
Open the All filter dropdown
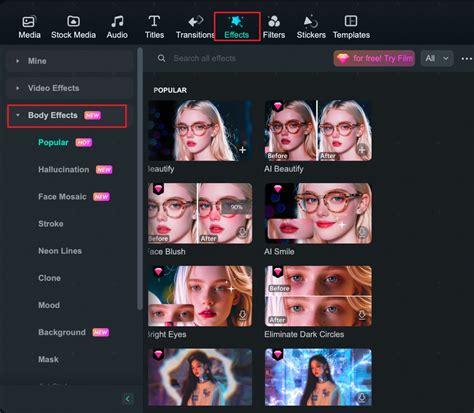[437, 59]
